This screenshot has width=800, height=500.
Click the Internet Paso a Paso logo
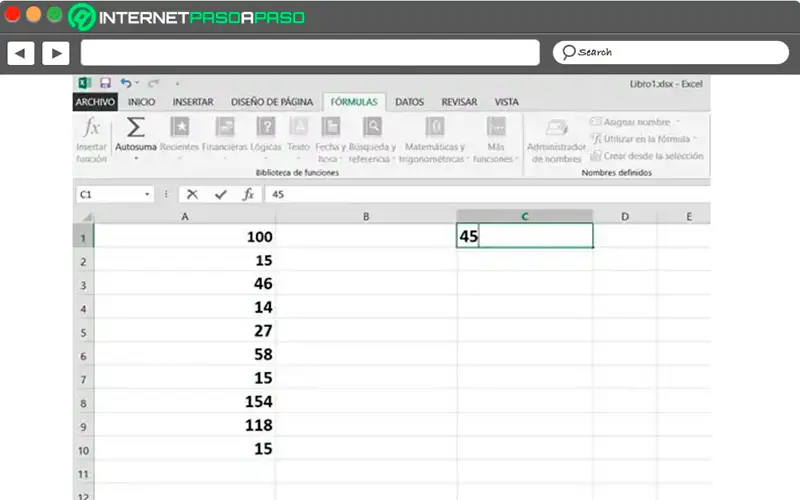tap(187, 17)
